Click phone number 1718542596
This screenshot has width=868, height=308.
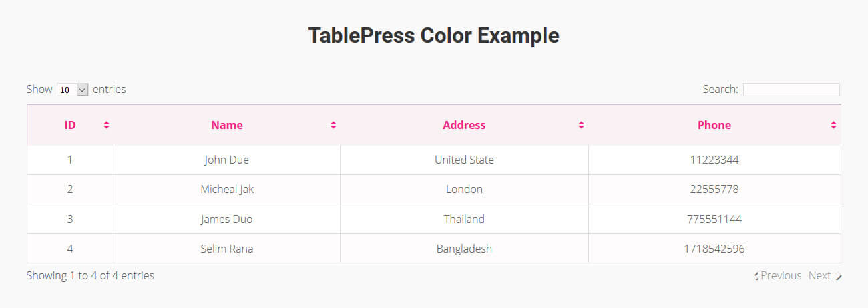point(714,249)
